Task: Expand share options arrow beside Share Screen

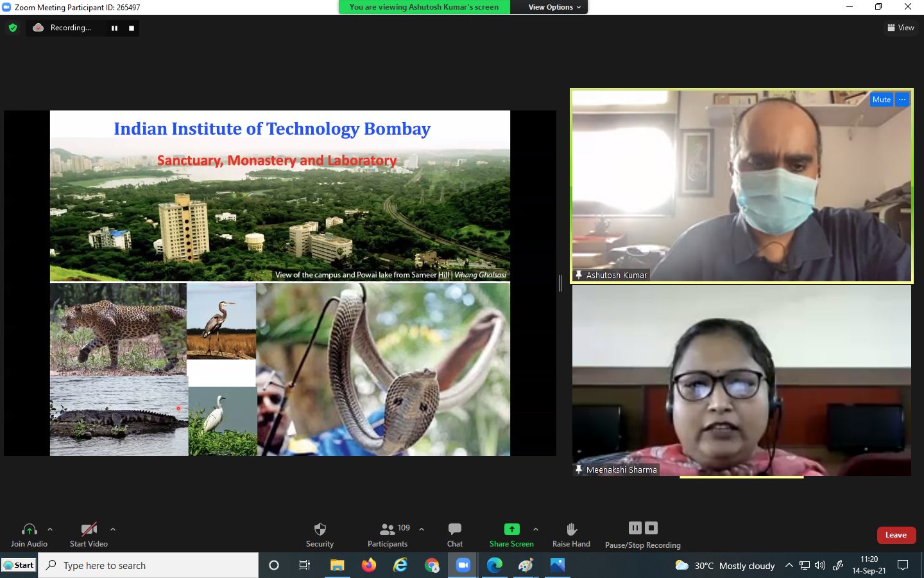Action: coord(536,530)
